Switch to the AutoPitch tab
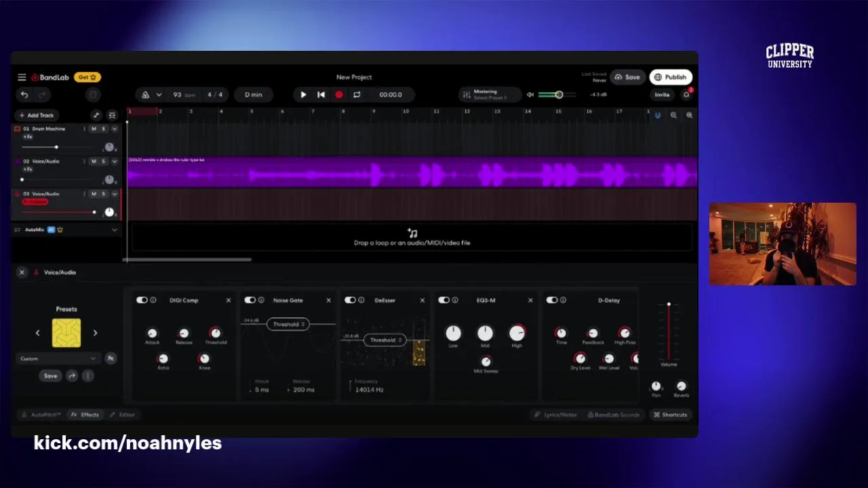This screenshot has width=868, height=488. (41, 415)
